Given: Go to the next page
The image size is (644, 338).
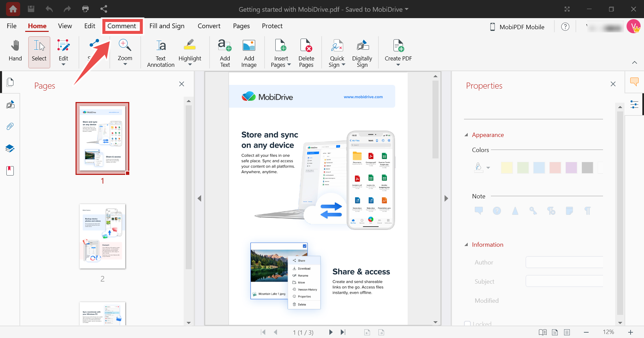Looking at the screenshot, I should pyautogui.click(x=331, y=332).
